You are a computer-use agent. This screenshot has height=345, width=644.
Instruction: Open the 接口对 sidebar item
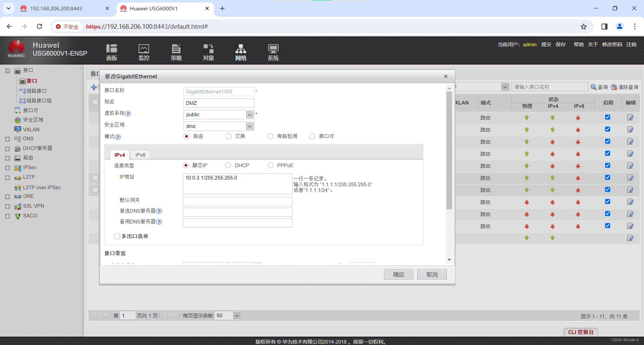31,110
